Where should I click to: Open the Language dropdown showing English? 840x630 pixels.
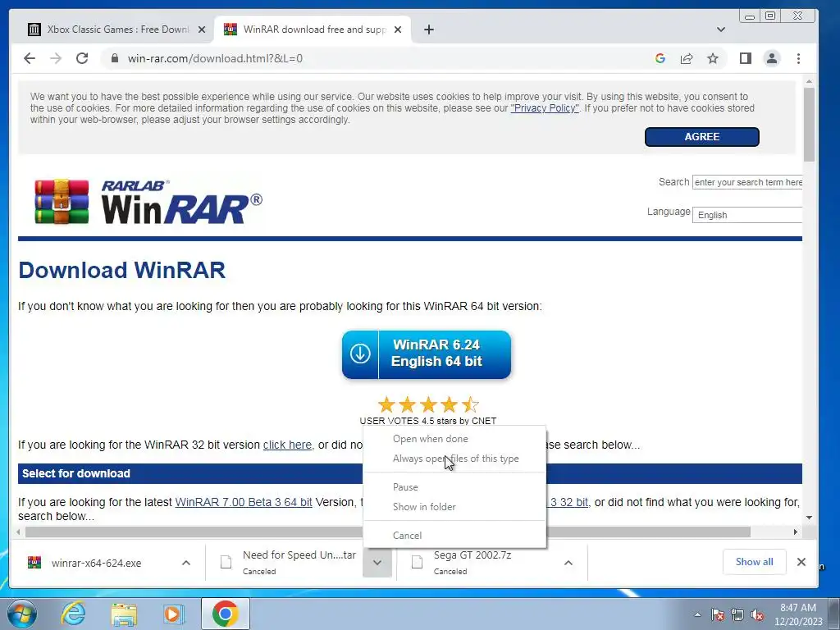747,215
